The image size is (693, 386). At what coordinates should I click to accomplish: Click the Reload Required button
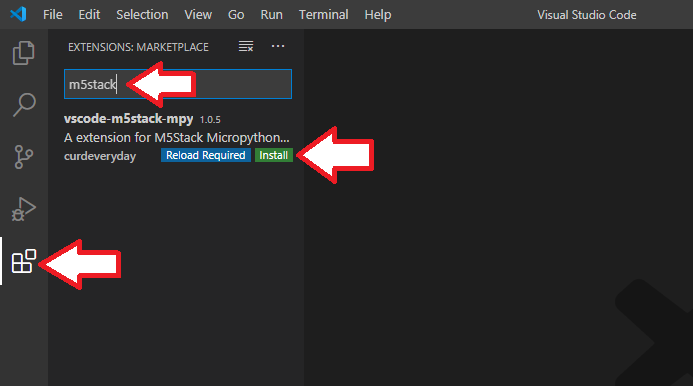pos(206,155)
